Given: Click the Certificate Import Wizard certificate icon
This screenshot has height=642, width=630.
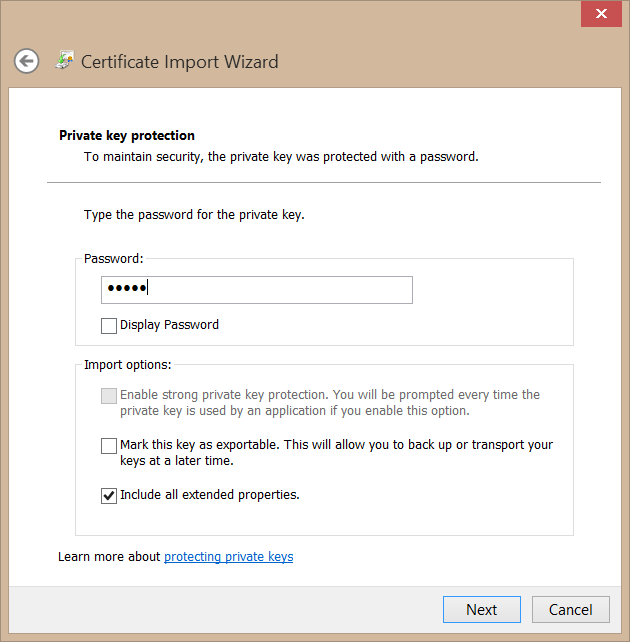Looking at the screenshot, I should click(x=64, y=60).
